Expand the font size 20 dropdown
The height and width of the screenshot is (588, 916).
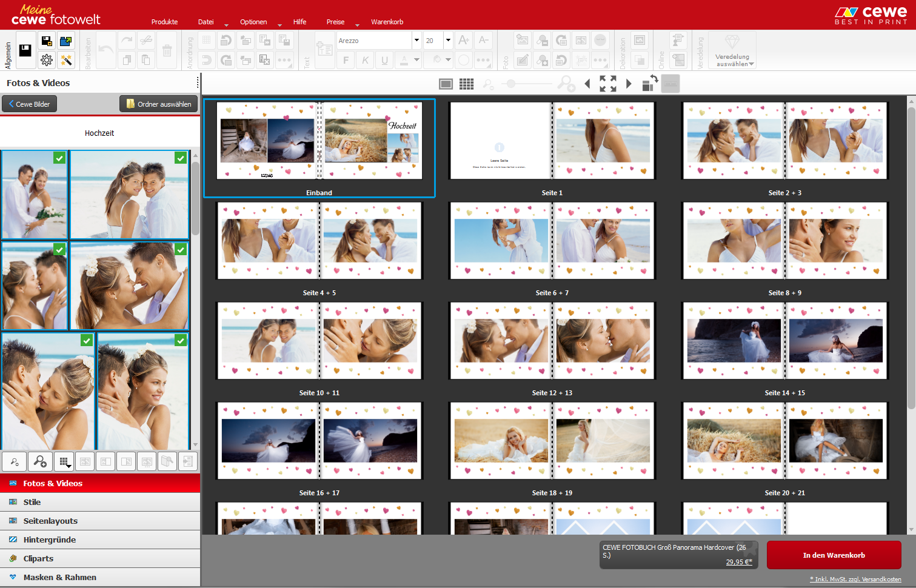tap(448, 41)
